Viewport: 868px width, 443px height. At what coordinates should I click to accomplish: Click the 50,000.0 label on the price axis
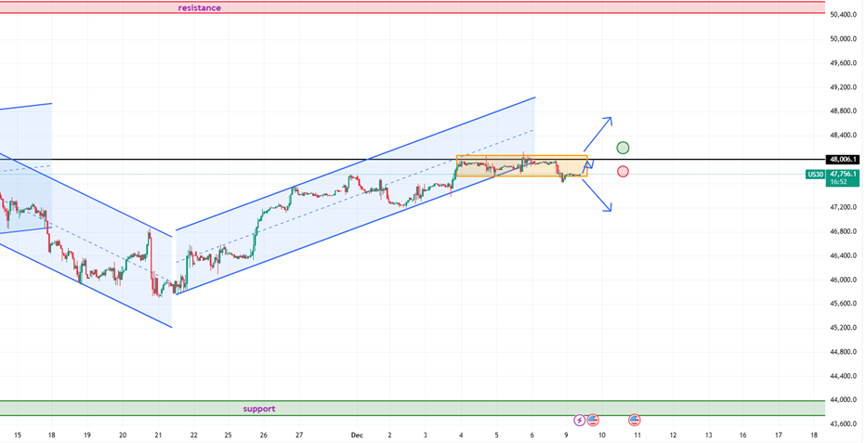(844, 39)
